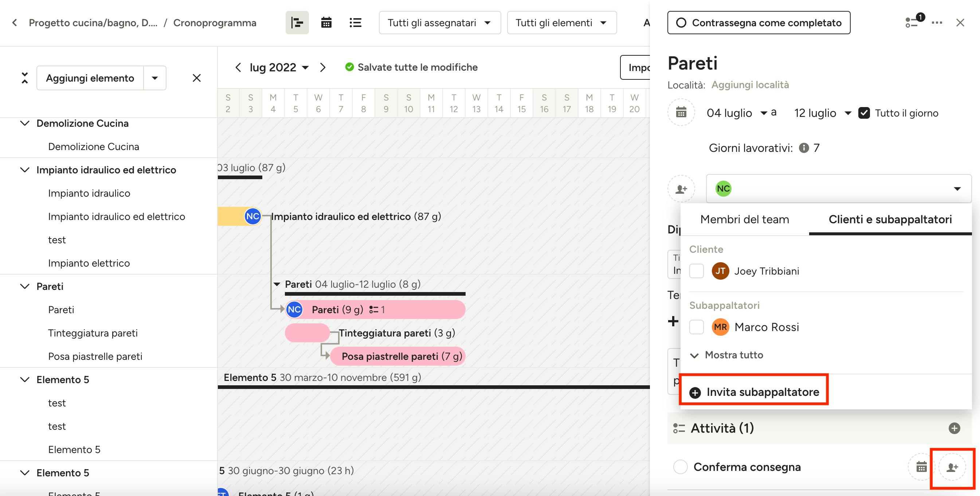Click Invita subappaltatore button
Screen dimensions: 980x496
pyautogui.click(x=754, y=392)
